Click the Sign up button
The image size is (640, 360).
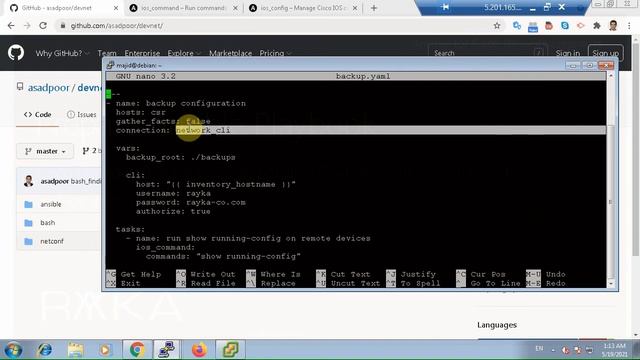click(x=605, y=53)
